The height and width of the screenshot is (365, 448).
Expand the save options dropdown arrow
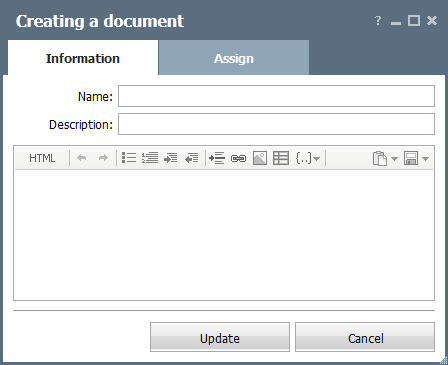point(425,159)
